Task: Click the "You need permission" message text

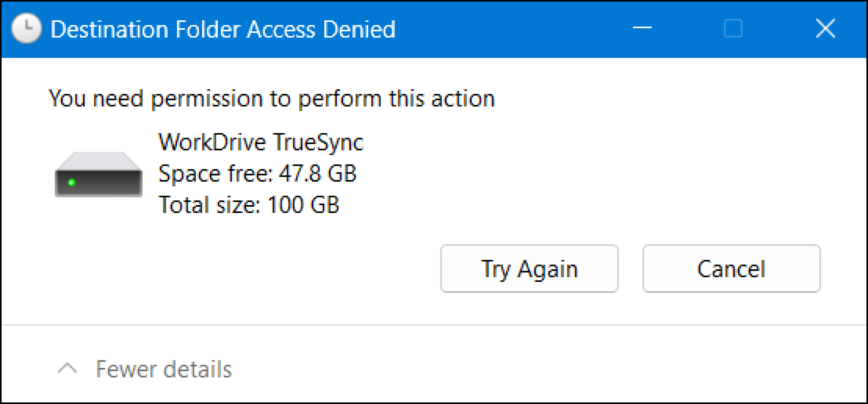Action: click(x=271, y=99)
